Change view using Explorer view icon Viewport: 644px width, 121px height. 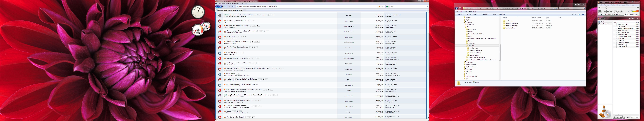[573, 15]
